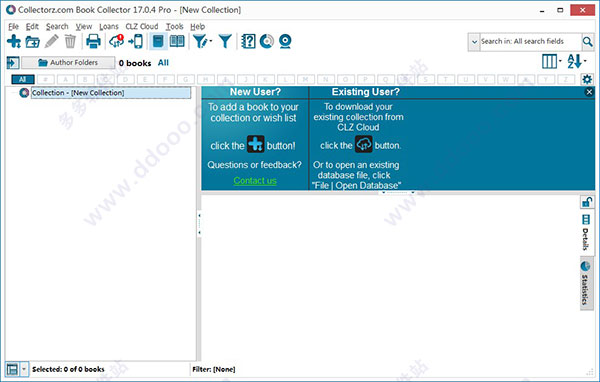The width and height of the screenshot is (600, 382).
Task: Expand the search fields dropdown arrow
Action: 474,42
